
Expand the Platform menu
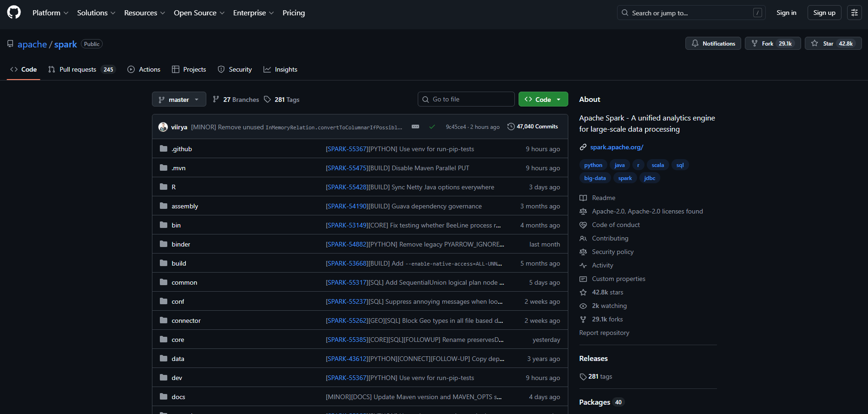click(x=50, y=13)
